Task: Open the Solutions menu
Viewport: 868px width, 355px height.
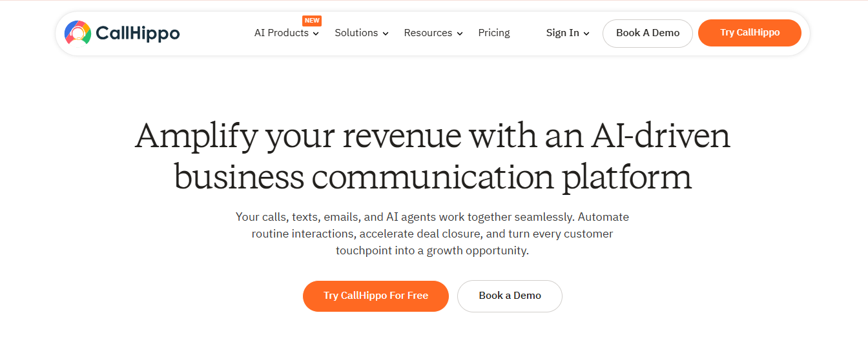Action: tap(356, 33)
